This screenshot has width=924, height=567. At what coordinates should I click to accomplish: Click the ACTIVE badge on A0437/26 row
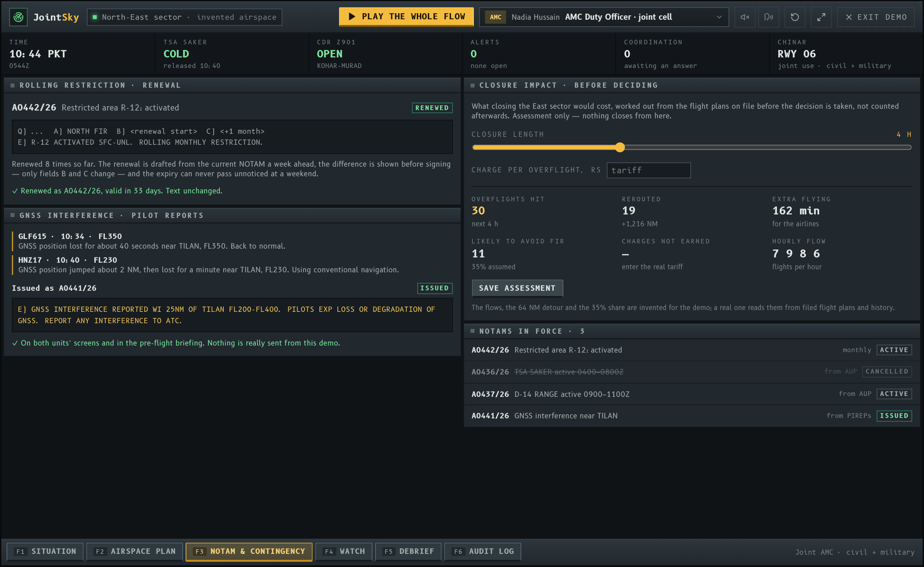click(894, 394)
